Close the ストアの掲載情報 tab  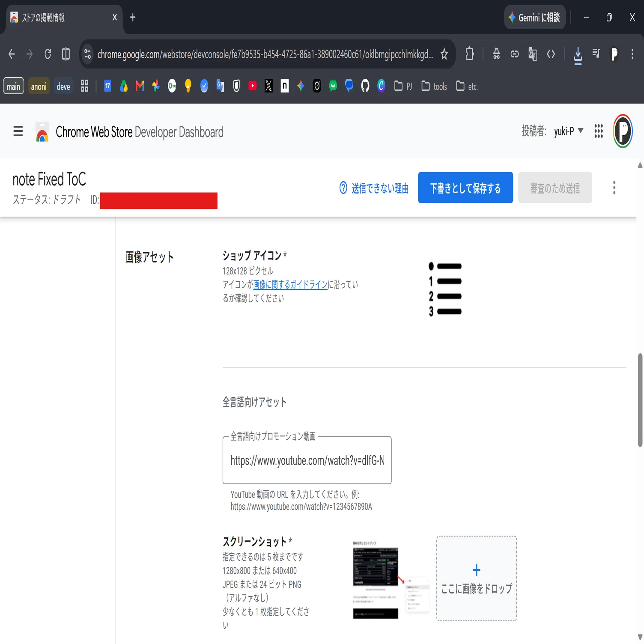click(x=114, y=17)
